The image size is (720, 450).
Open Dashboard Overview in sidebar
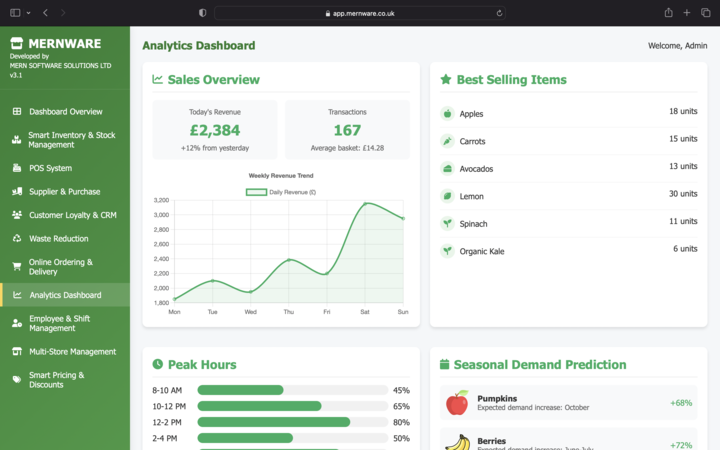point(65,112)
